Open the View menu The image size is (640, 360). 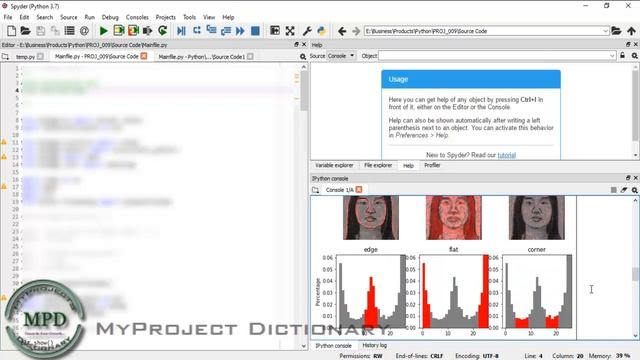pyautogui.click(x=209, y=17)
